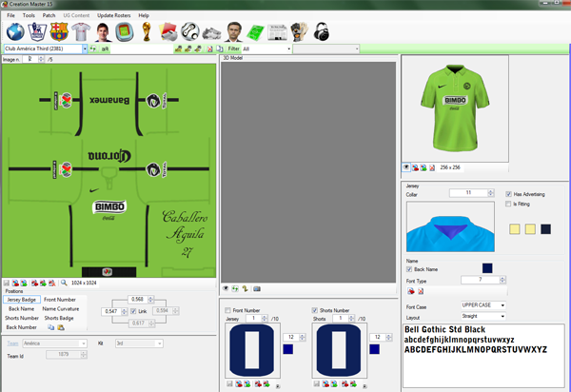Open the Club América Third kit selector dropdown
This screenshot has width=571, height=392.
tap(85, 49)
